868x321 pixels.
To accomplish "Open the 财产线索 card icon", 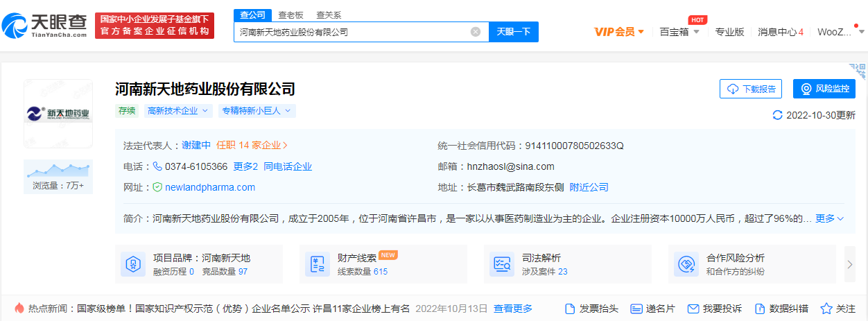I will tap(318, 264).
